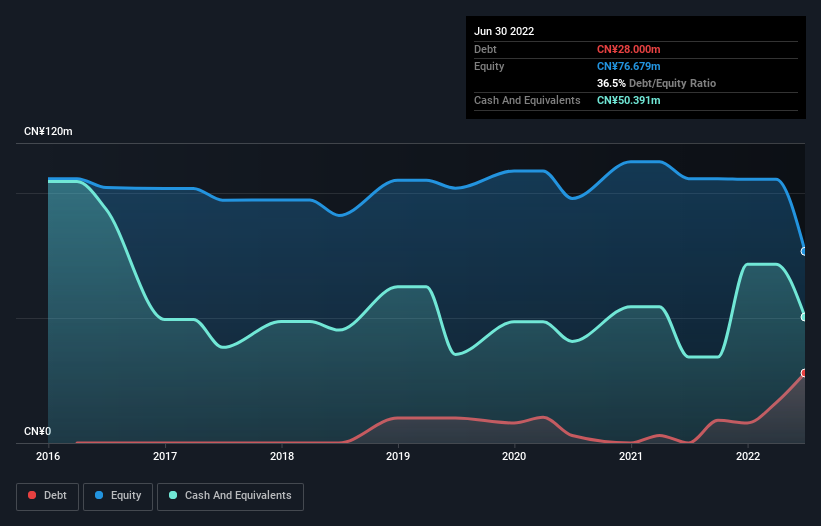Select the 2017 x-axis label
The image size is (821, 526).
point(165,456)
